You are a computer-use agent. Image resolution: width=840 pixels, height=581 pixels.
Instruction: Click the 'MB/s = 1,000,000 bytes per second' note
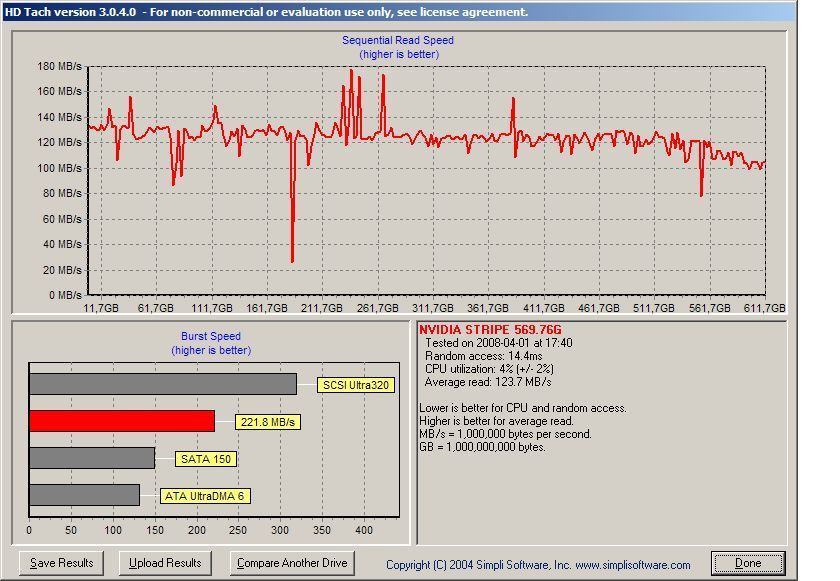tap(505, 434)
